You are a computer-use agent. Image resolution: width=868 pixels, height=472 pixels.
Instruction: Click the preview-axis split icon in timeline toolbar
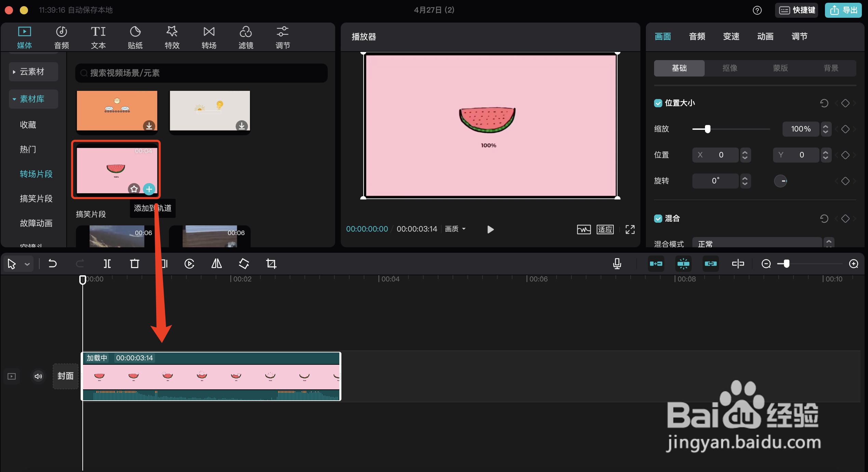coord(738,263)
